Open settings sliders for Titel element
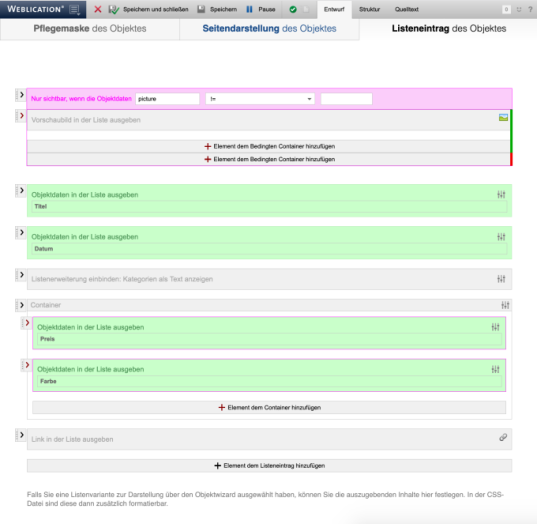 click(x=501, y=195)
